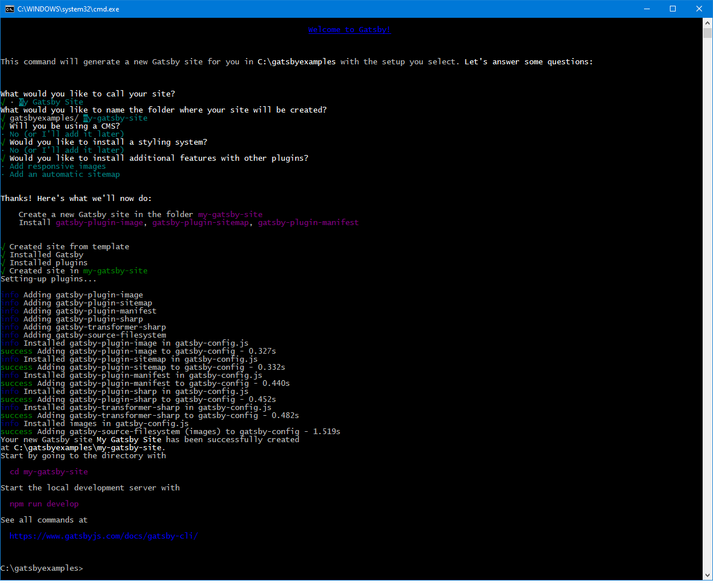Click 'Installed gatsby-plugin-manifest in gatsby-config.js' line
This screenshot has height=588, width=713.
132,375
